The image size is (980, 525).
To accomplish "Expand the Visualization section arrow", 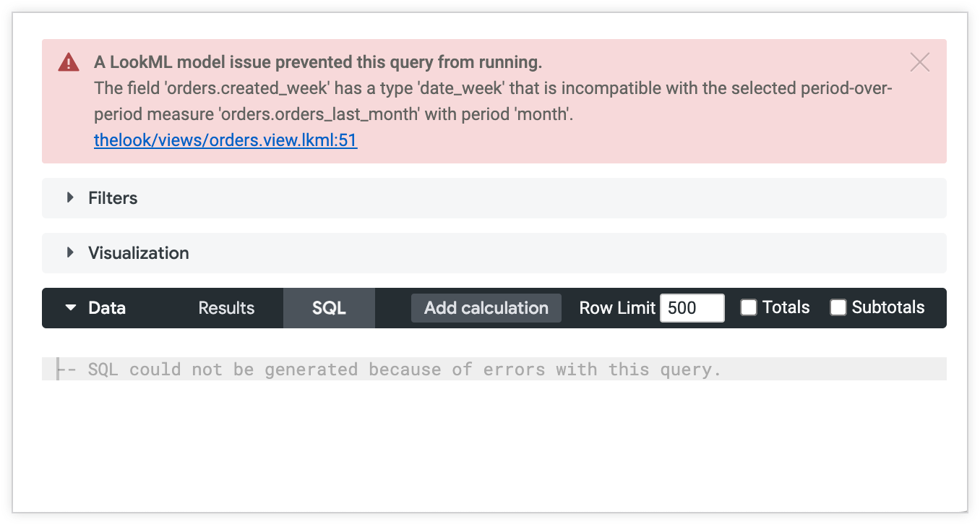I will click(70, 252).
